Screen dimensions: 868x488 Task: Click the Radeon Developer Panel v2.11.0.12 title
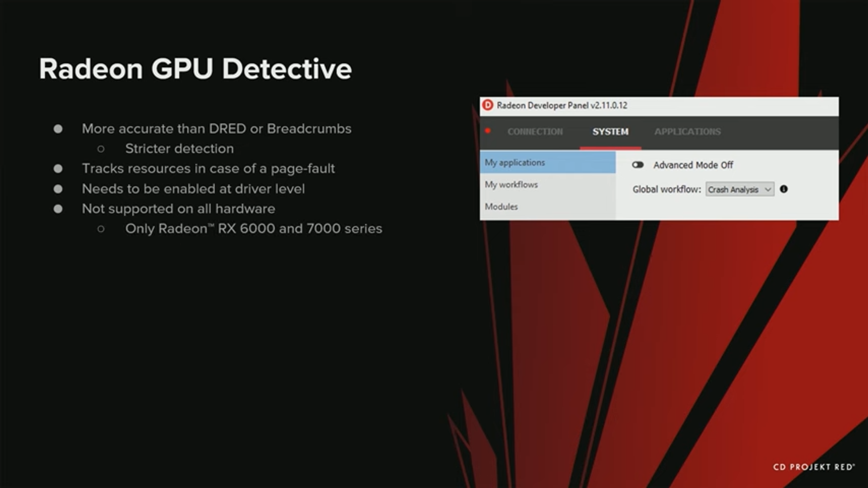pos(562,105)
